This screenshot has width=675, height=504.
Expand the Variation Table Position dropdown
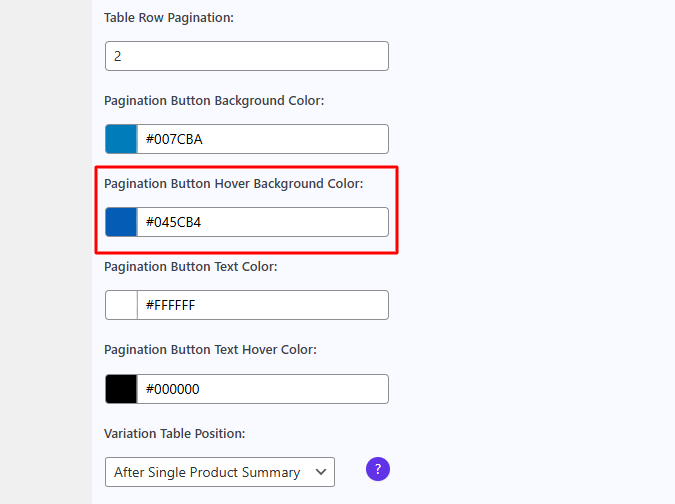coord(219,472)
